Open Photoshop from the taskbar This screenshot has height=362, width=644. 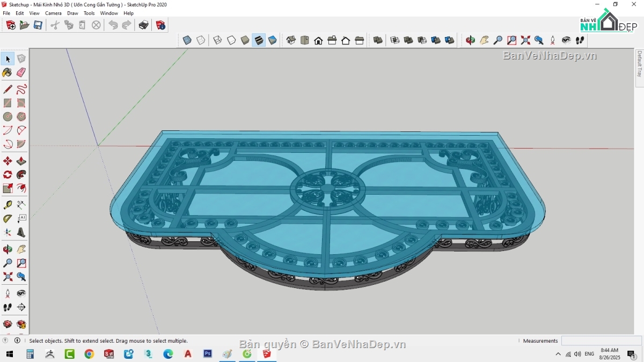coord(207,354)
